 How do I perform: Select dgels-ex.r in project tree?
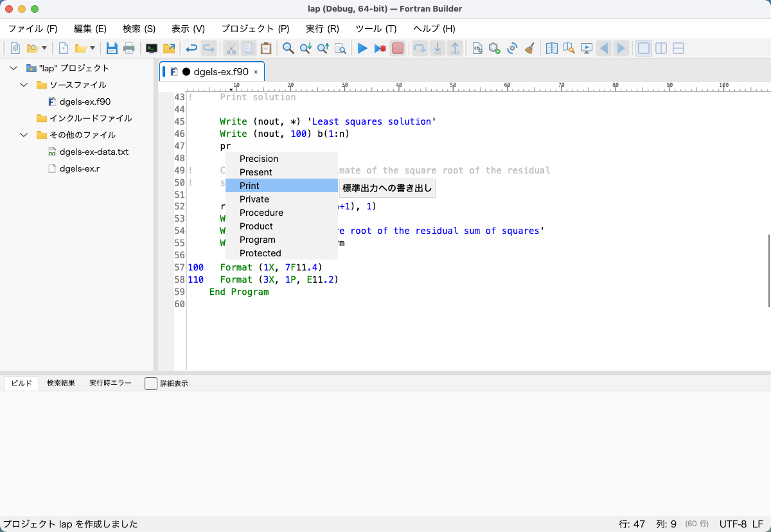click(x=74, y=169)
